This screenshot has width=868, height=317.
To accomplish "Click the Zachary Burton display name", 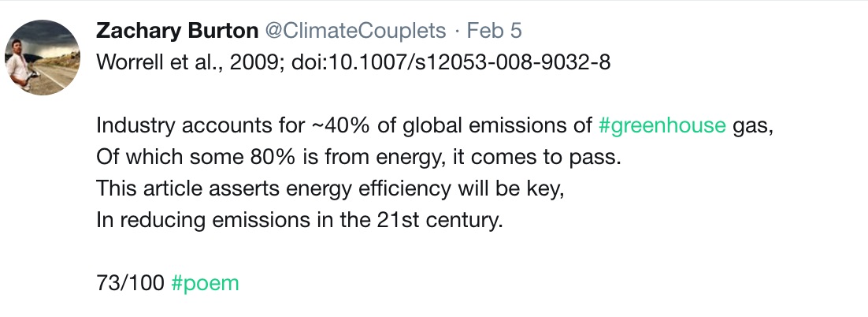I will (177, 31).
